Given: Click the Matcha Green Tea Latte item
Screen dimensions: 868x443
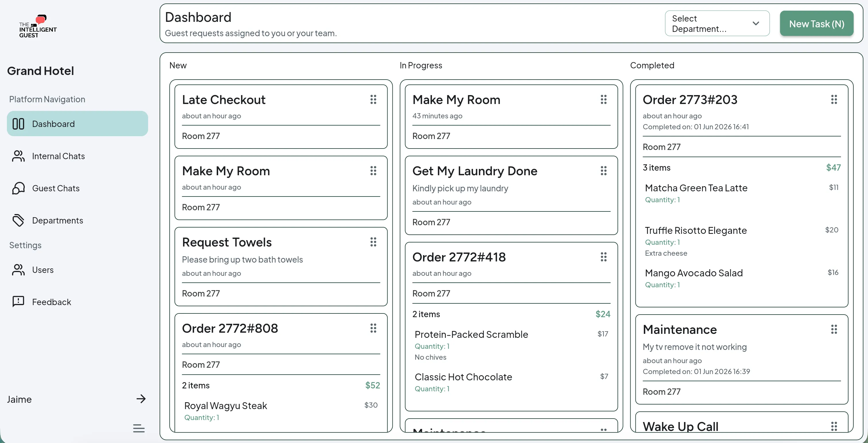Looking at the screenshot, I should coord(696,188).
